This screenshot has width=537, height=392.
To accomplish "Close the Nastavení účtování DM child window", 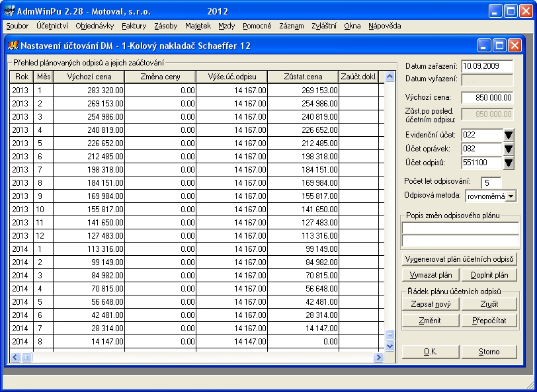I will click(515, 46).
